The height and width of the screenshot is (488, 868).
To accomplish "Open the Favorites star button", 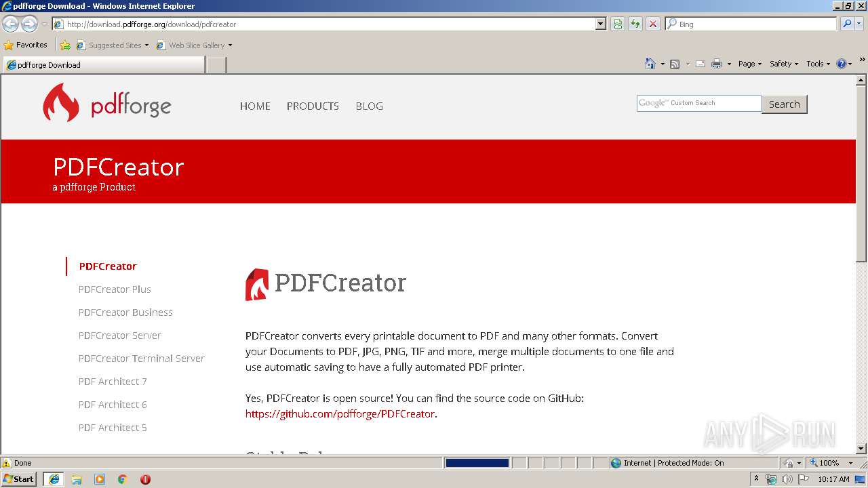I will (x=26, y=45).
